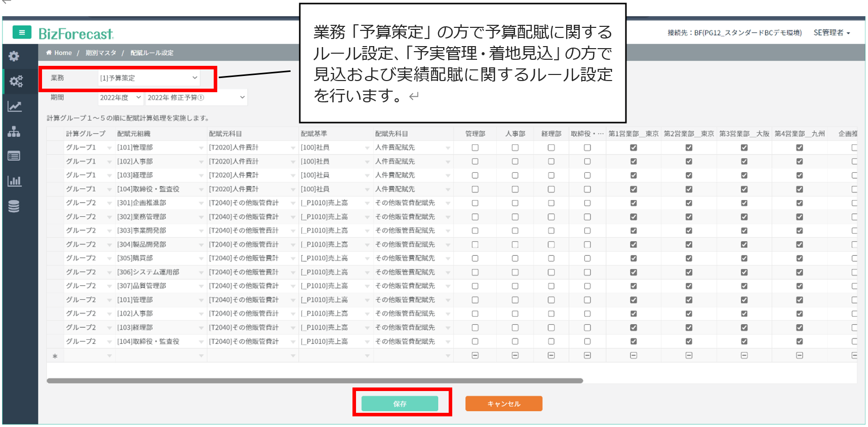This screenshot has height=427, width=868.
Task: Open the 2022年 修正予算① dropdown
Action: tap(196, 98)
